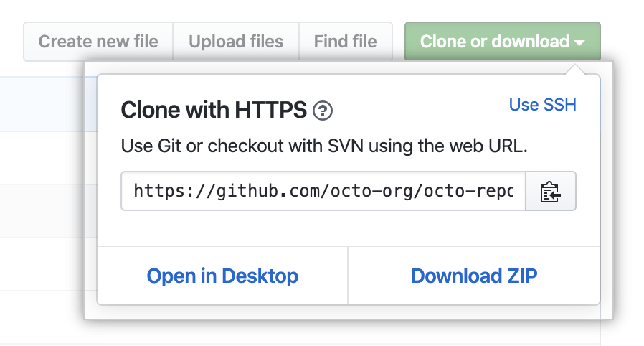The image size is (644, 346).
Task: Click the word Git in the description
Action: point(166,149)
